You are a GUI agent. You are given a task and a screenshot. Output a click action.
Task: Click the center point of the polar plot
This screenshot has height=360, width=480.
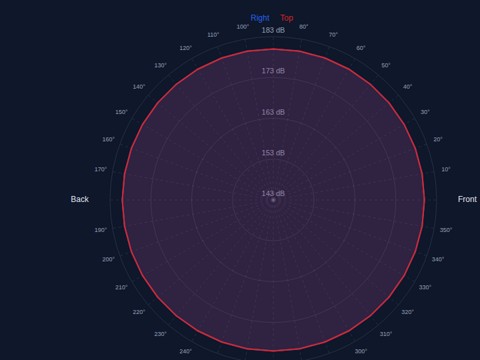273,200
